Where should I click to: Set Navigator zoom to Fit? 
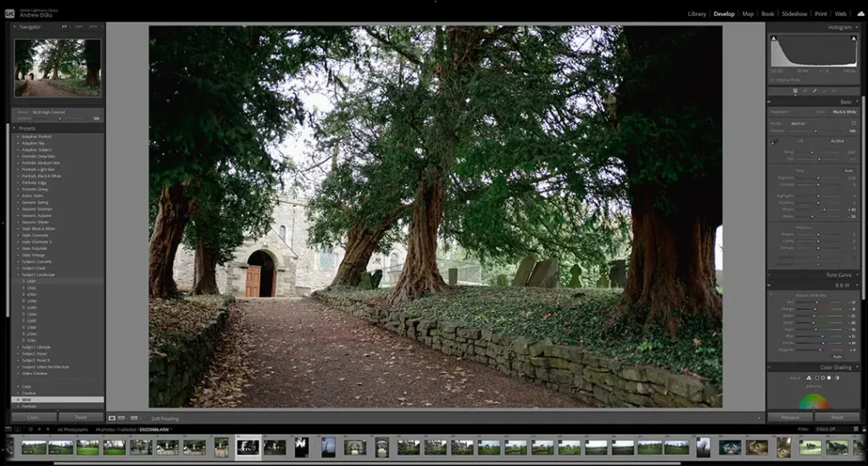[64, 26]
